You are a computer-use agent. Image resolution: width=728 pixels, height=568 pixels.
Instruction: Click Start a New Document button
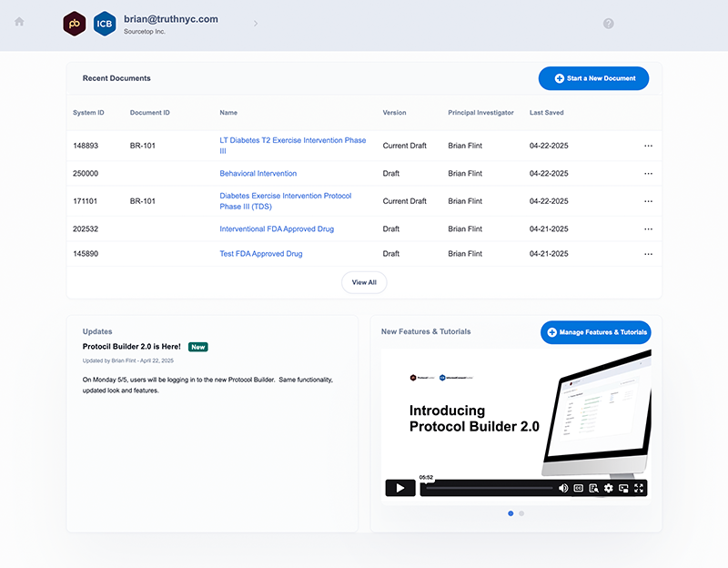click(x=593, y=78)
